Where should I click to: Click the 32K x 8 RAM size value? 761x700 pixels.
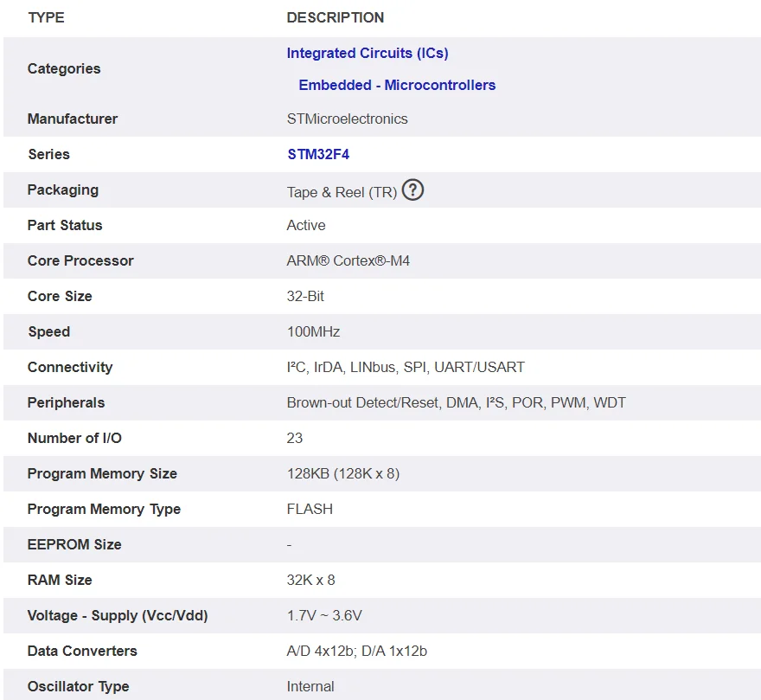(310, 581)
